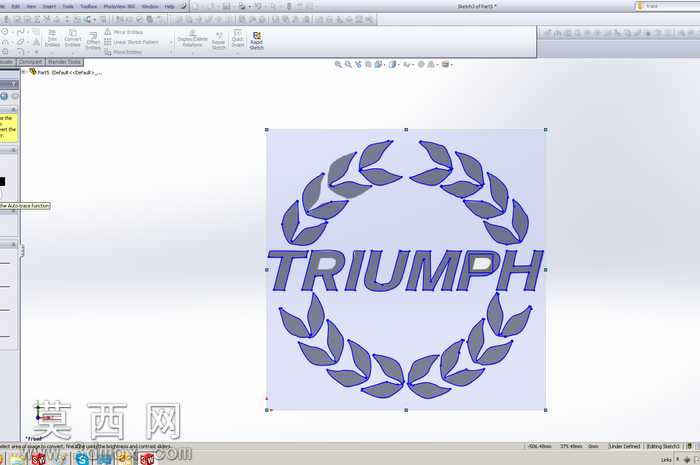This screenshot has width=700, height=465.
Task: Select the Offset Entities tool
Action: point(93,40)
